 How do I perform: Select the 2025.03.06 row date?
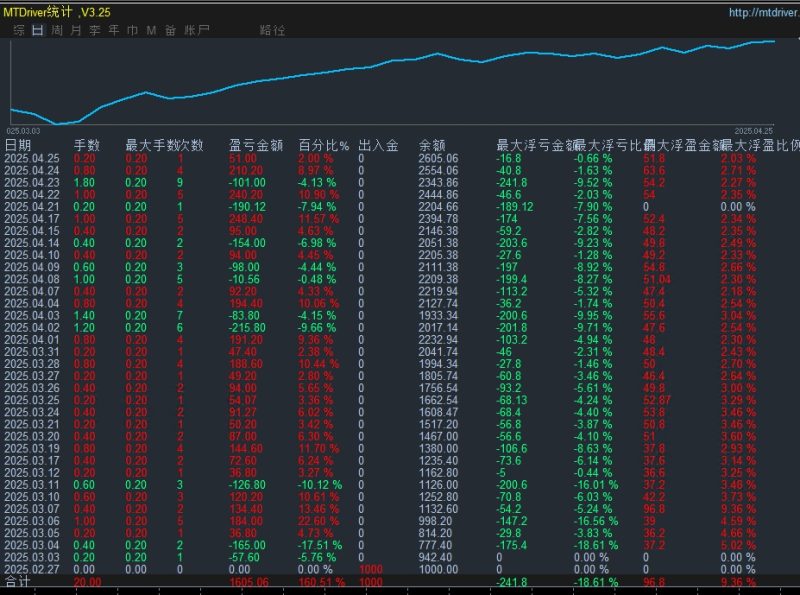tap(32, 520)
